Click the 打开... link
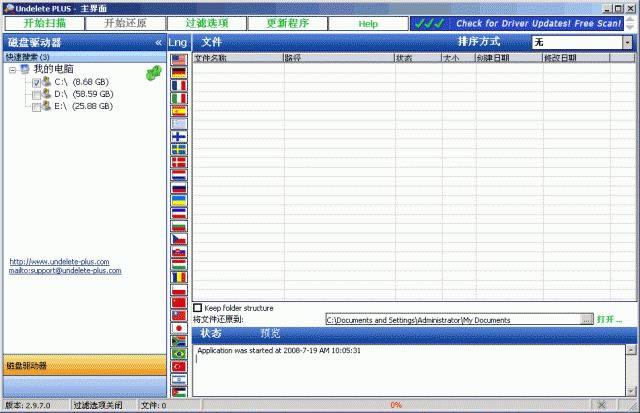This screenshot has height=413, width=640. [609, 319]
